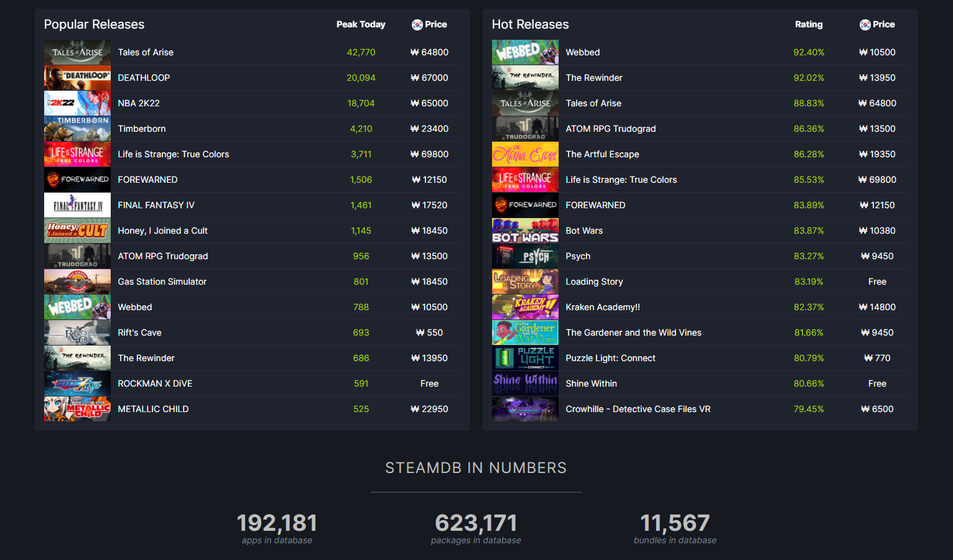Click the 192,181 apps in database figure
Image resolution: width=953 pixels, height=560 pixels.
277,523
